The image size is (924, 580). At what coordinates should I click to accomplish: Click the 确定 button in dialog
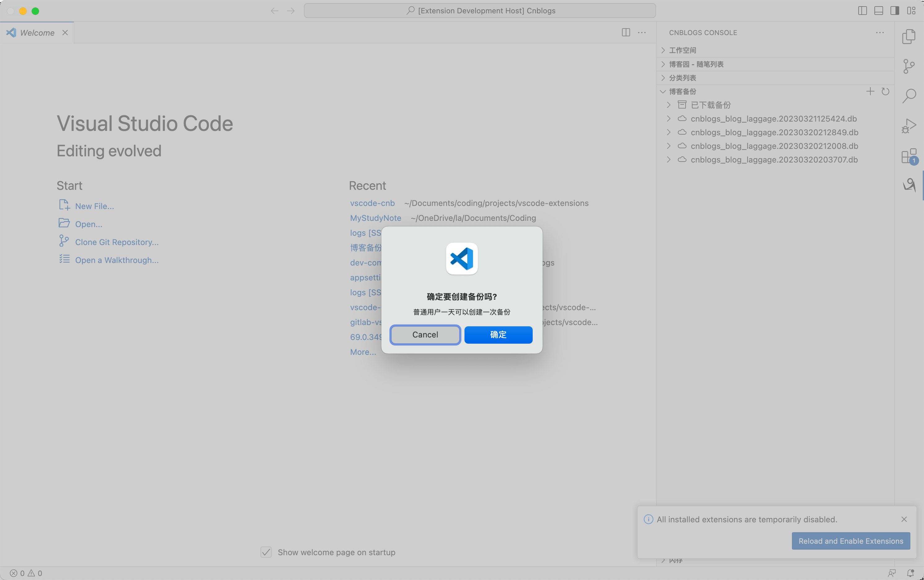coord(498,334)
